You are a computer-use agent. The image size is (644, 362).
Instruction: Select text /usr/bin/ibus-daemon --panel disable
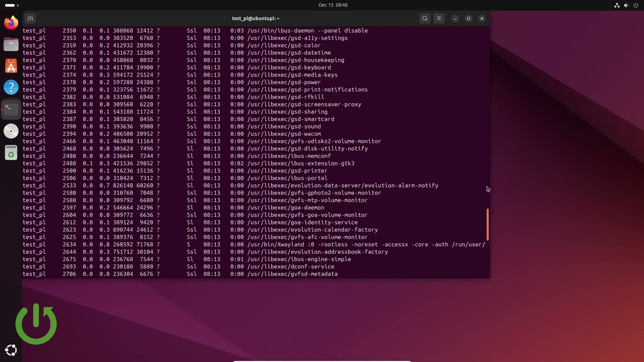pos(307,31)
